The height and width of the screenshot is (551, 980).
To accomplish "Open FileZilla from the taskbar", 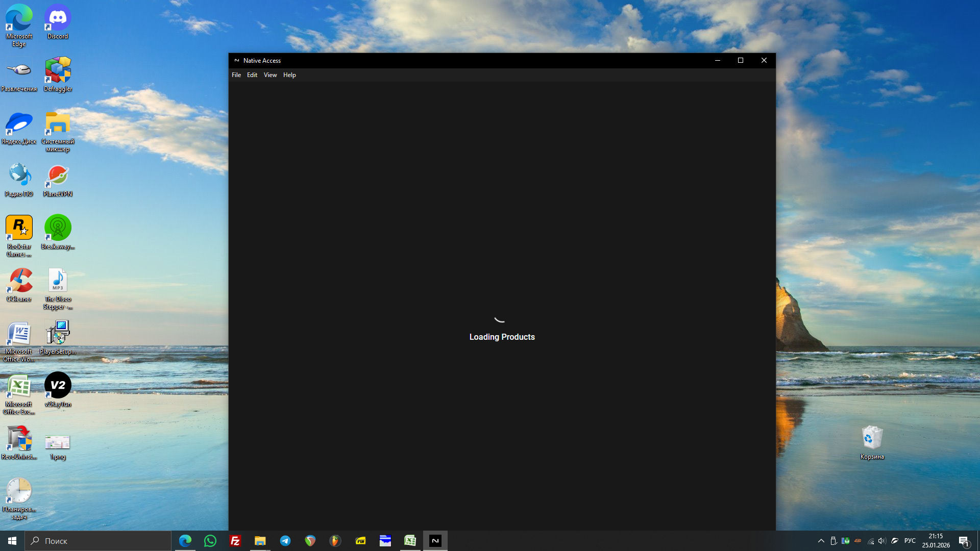I will [x=235, y=541].
